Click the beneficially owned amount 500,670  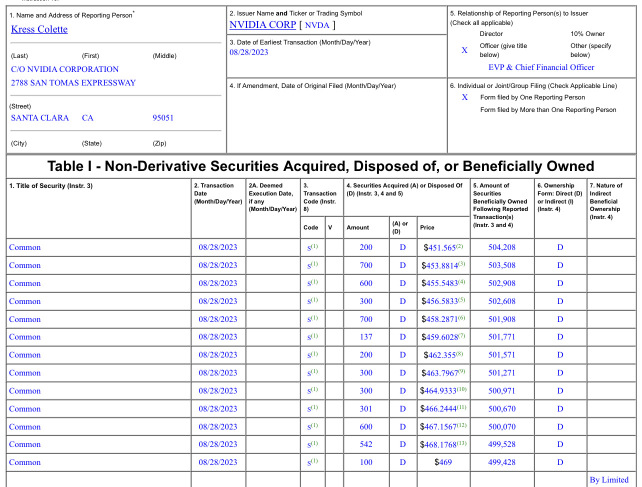point(502,409)
